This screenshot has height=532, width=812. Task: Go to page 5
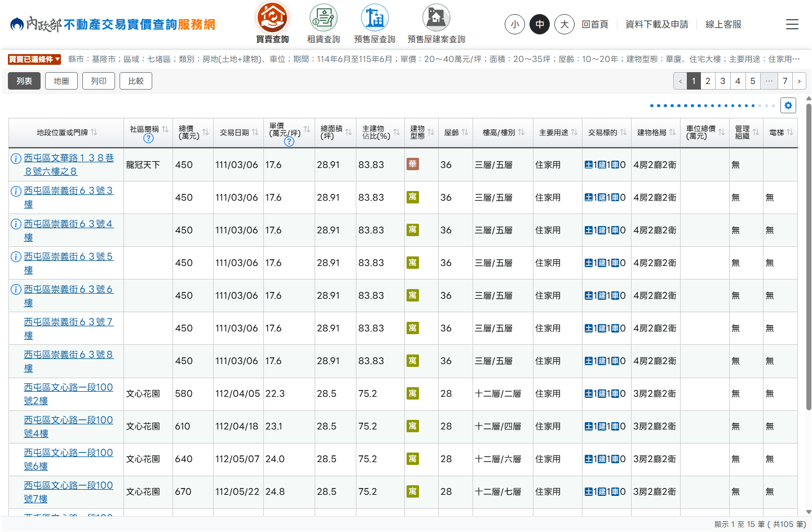[753, 81]
